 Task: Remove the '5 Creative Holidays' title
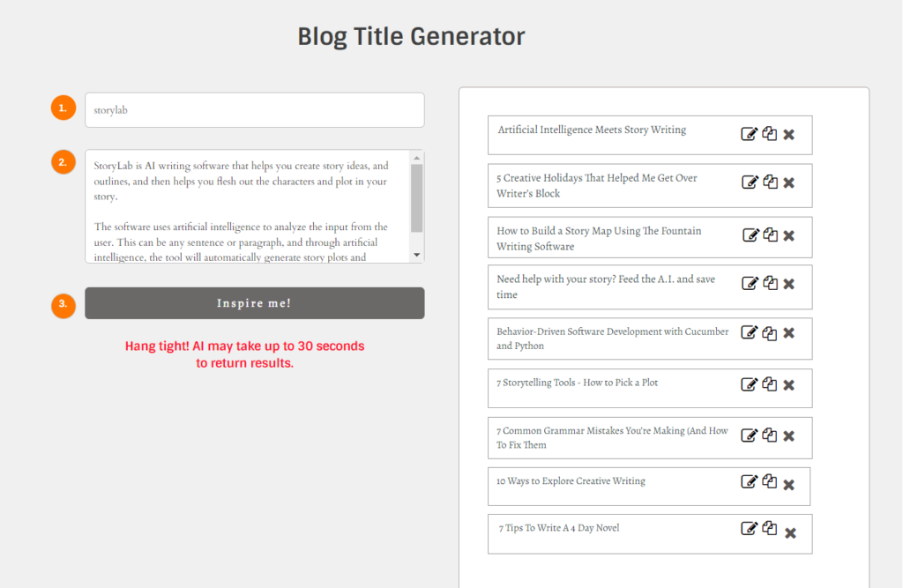(x=789, y=182)
